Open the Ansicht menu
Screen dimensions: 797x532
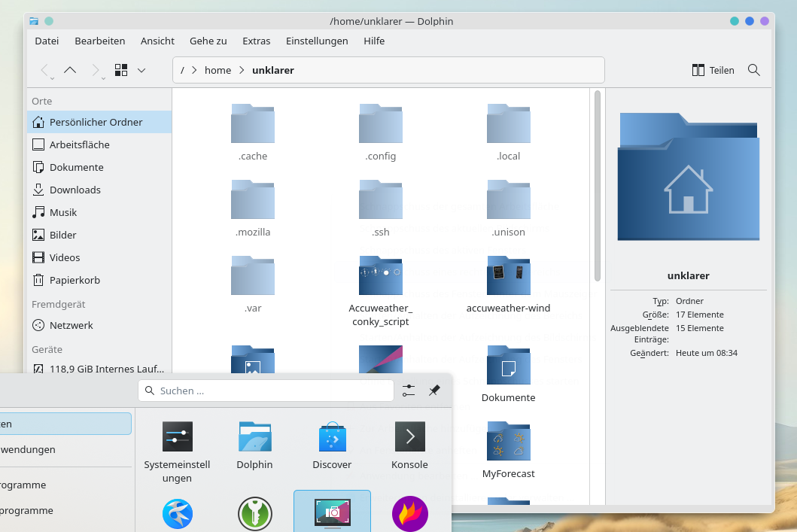[157, 41]
